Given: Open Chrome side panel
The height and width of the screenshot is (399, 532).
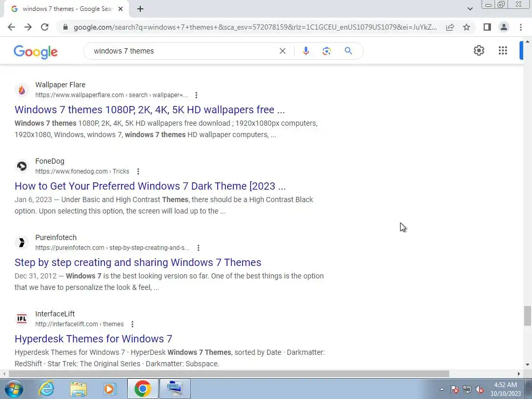Looking at the screenshot, I should click(x=487, y=27).
